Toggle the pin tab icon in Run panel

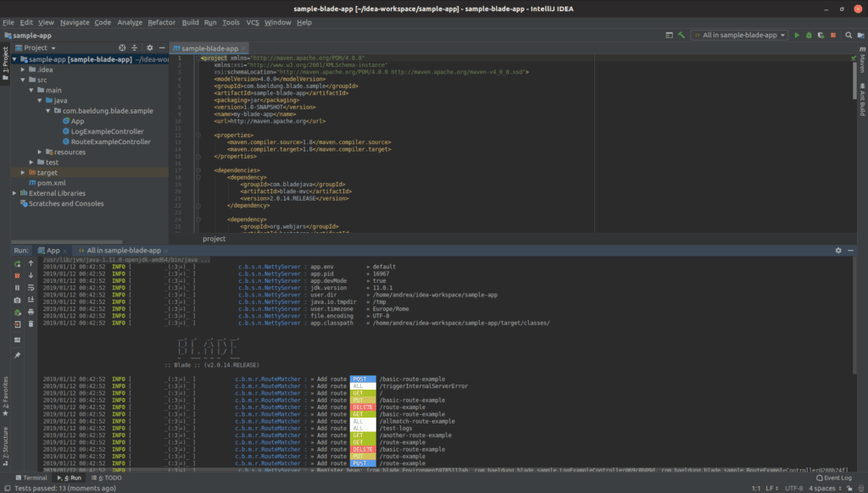[x=17, y=355]
